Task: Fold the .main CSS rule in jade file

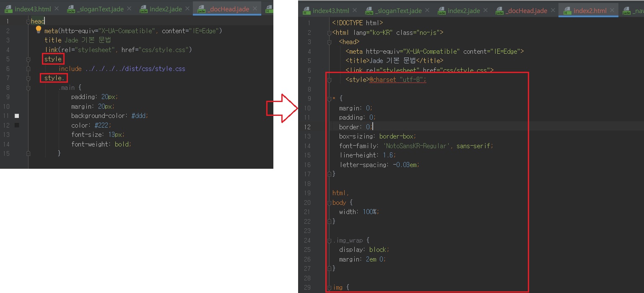Action: coord(28,88)
